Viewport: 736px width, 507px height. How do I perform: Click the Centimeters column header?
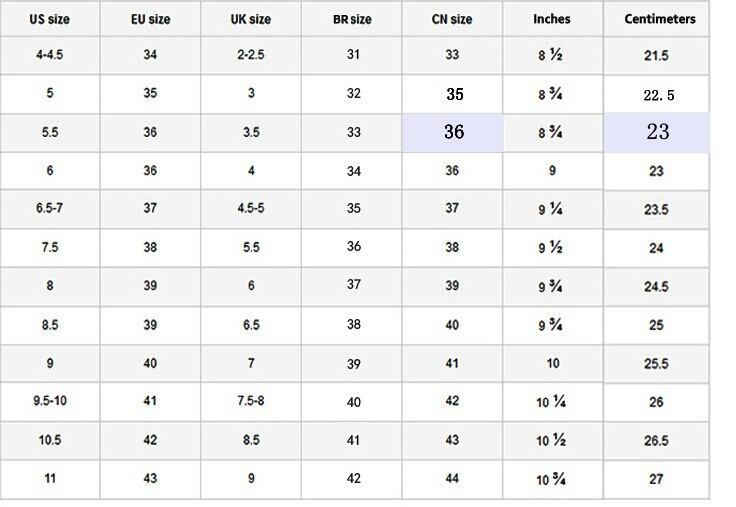pos(656,19)
